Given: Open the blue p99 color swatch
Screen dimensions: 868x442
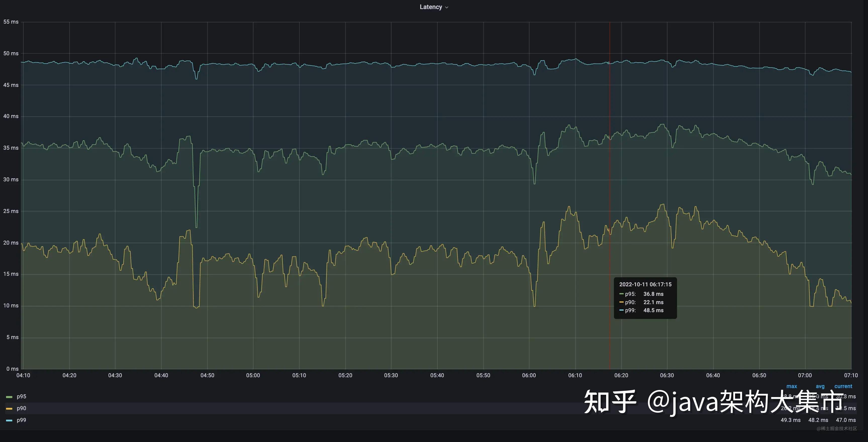Looking at the screenshot, I should [x=9, y=420].
